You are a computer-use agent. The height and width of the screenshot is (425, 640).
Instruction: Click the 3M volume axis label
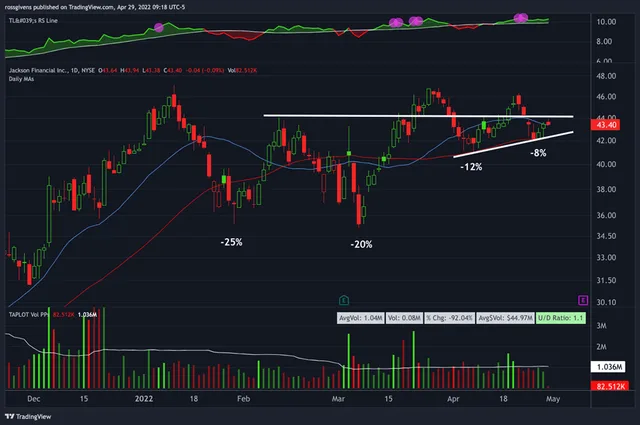[601, 326]
